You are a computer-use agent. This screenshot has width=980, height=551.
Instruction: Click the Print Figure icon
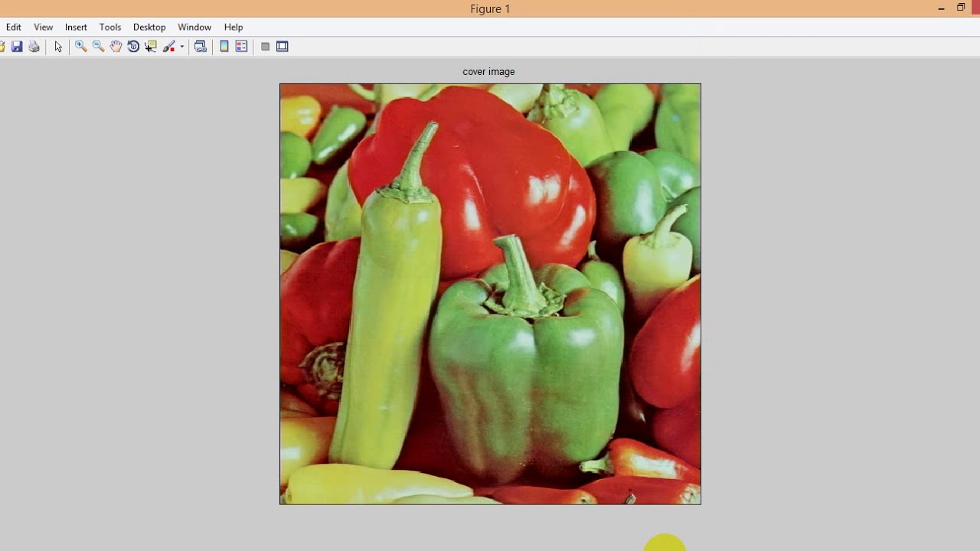[34, 47]
